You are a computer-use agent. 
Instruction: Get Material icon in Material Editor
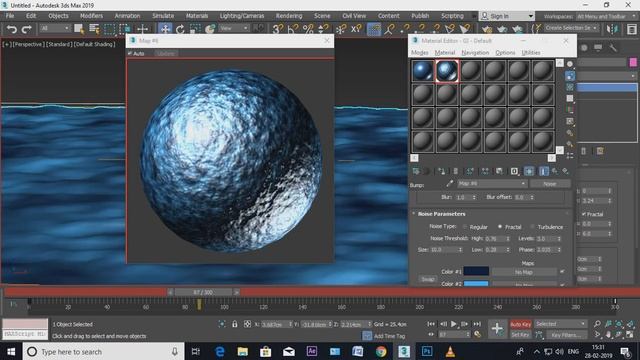[416, 171]
